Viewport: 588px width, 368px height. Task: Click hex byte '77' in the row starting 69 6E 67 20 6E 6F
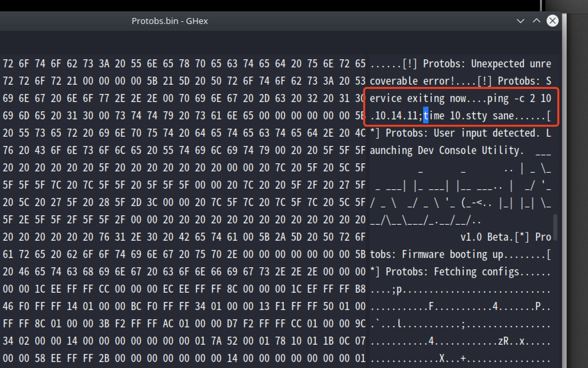(x=104, y=98)
